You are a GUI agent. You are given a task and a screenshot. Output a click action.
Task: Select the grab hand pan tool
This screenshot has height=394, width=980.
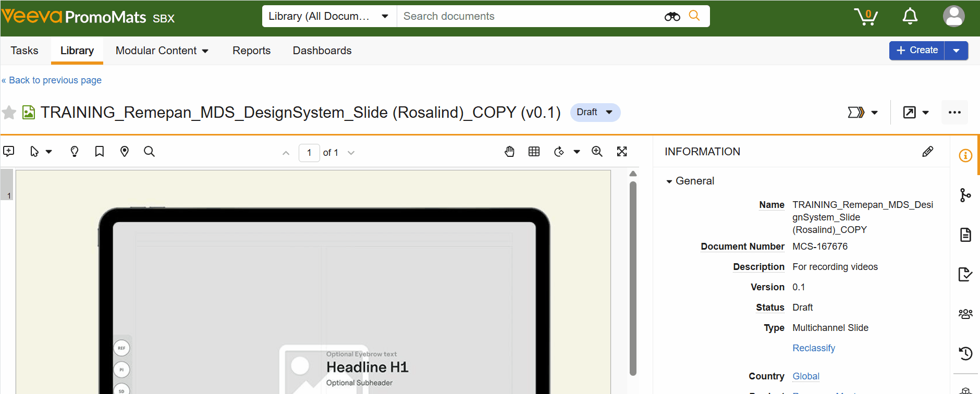click(x=509, y=152)
